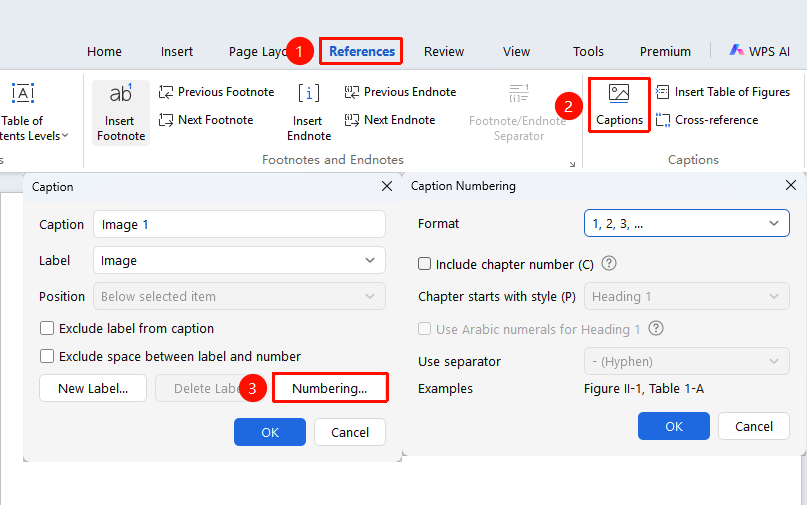Go to Previous Footnote
807x505 pixels.
(216, 92)
